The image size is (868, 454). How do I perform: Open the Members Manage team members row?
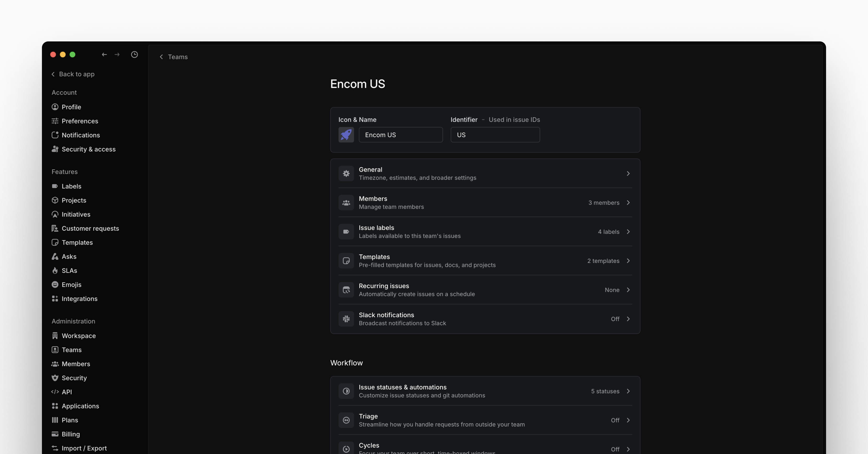point(485,203)
